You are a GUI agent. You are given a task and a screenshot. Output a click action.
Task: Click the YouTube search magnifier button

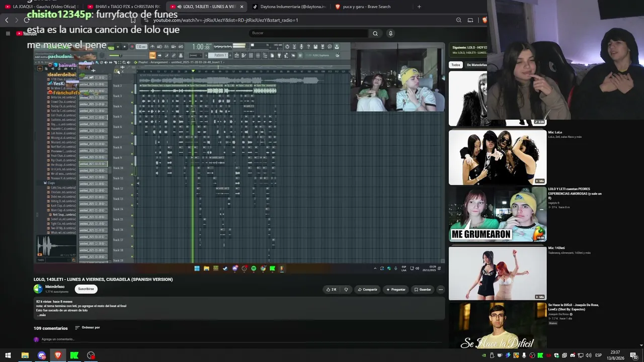coord(375,33)
